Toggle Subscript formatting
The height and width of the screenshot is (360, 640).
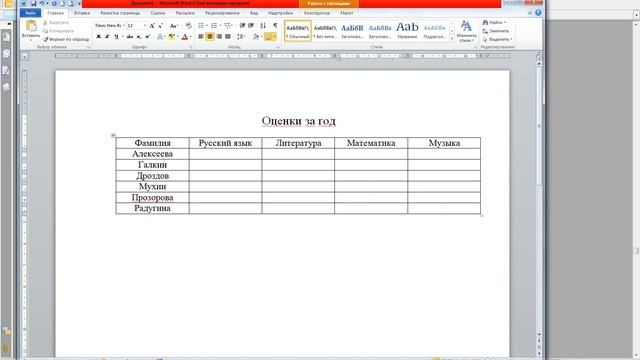[x=139, y=37]
